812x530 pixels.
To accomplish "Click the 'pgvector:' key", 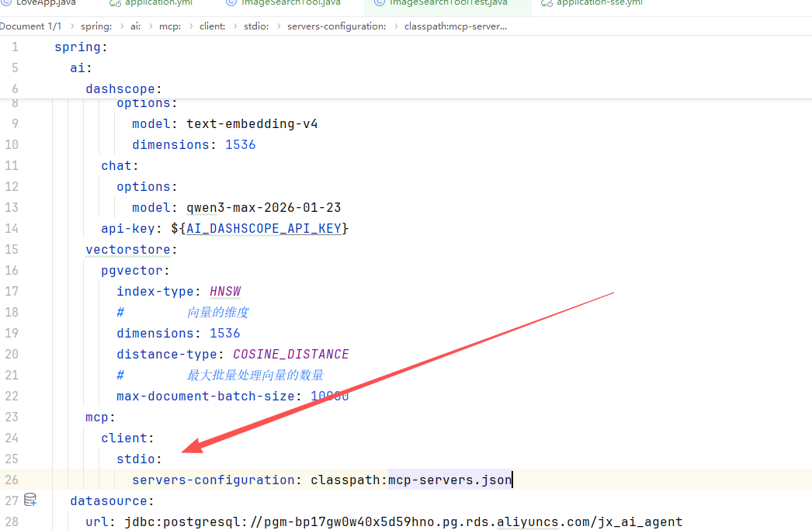I will (135, 270).
